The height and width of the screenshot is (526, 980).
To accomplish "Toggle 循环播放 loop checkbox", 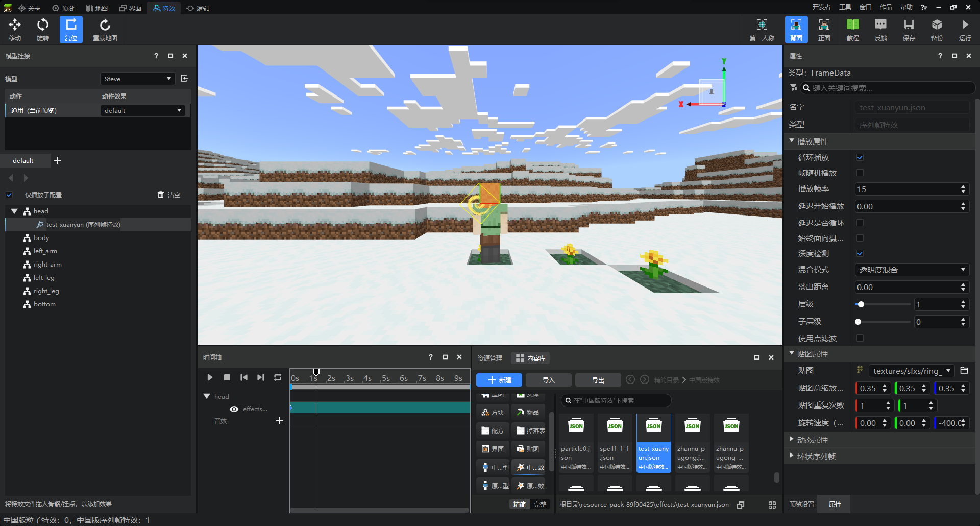I will [x=860, y=157].
